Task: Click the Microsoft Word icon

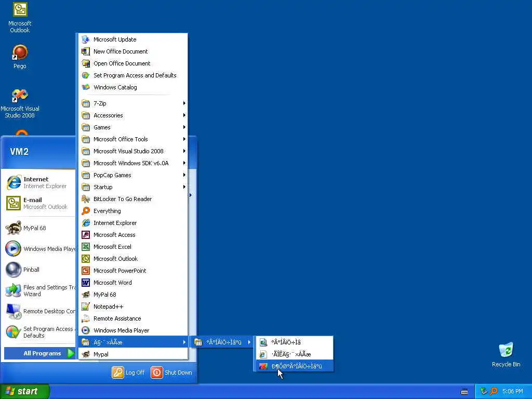Action: coord(86,282)
